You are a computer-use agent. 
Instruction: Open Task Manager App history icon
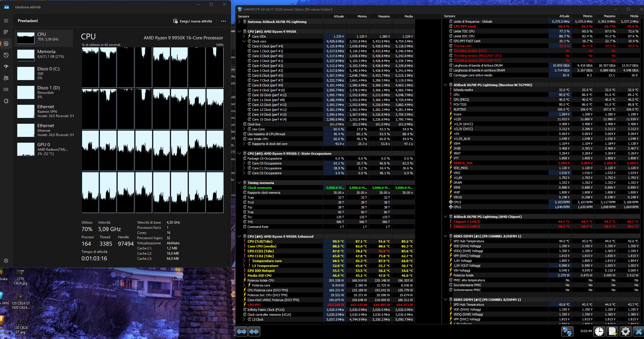pyautogui.click(x=6, y=55)
